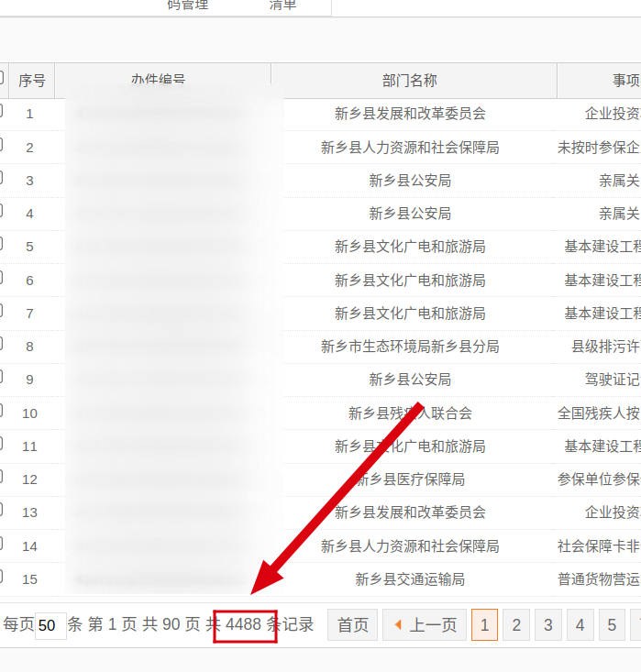The image size is (641, 672).
Task: Go to page 4 of records
Action: pos(580,625)
